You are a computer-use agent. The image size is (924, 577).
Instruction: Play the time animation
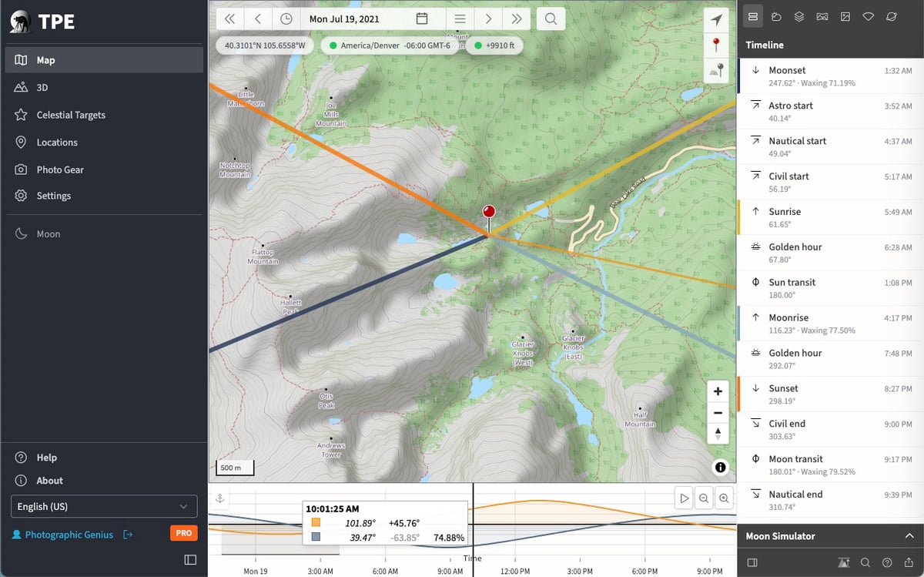tap(684, 498)
